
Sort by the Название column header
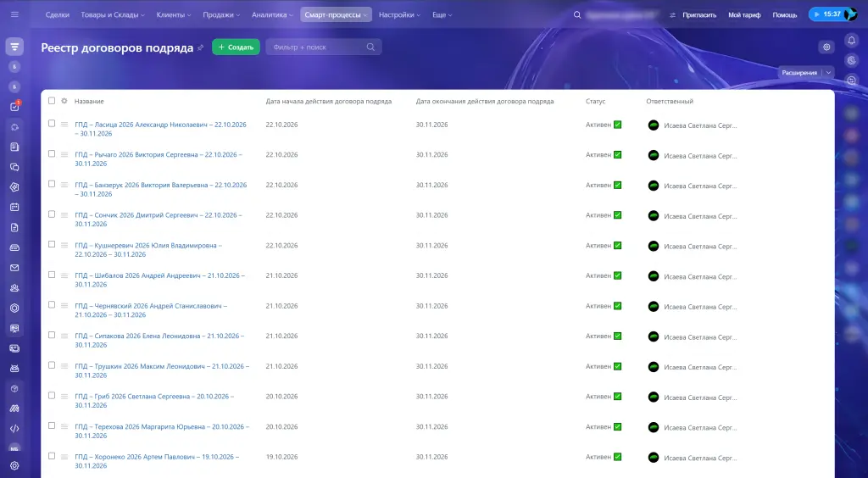[x=89, y=101]
